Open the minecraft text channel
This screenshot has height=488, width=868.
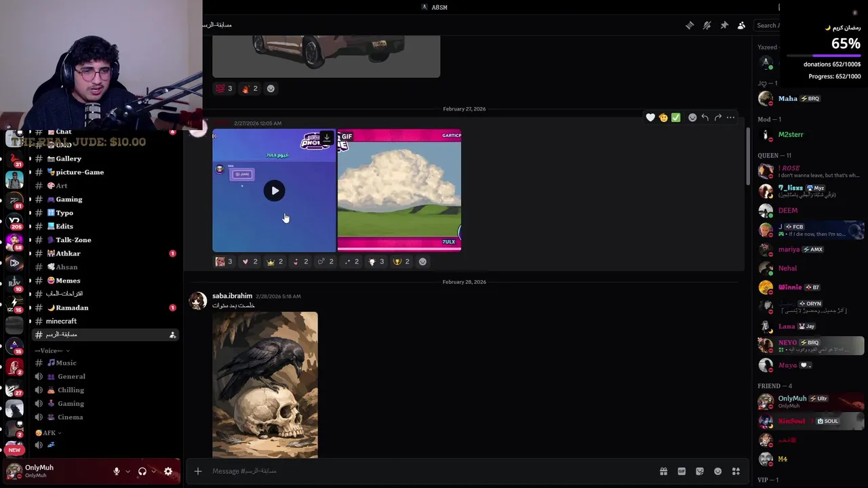[105, 321]
